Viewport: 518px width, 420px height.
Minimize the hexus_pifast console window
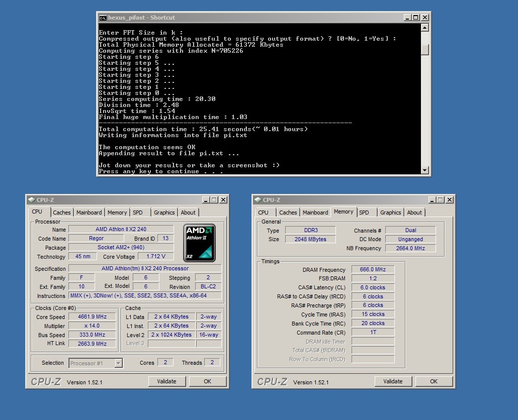tap(407, 18)
